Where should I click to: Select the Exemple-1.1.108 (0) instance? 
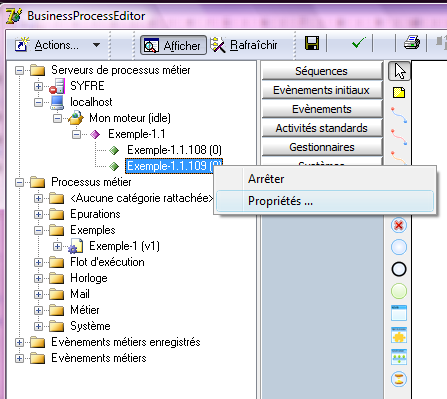coord(174,150)
